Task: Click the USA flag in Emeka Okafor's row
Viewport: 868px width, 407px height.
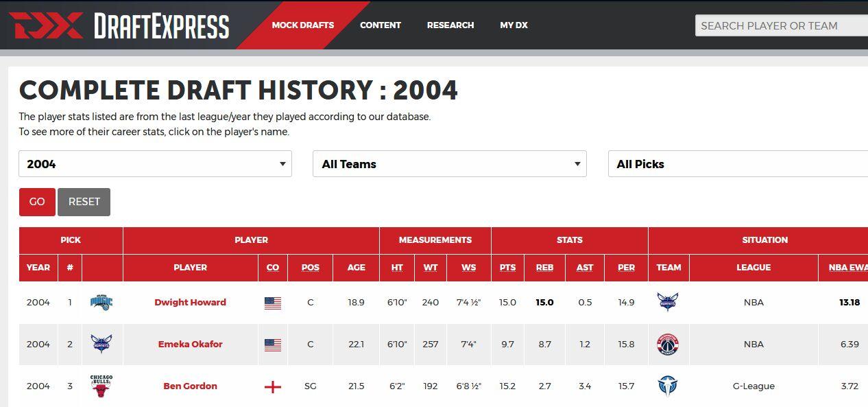Action: click(x=273, y=345)
